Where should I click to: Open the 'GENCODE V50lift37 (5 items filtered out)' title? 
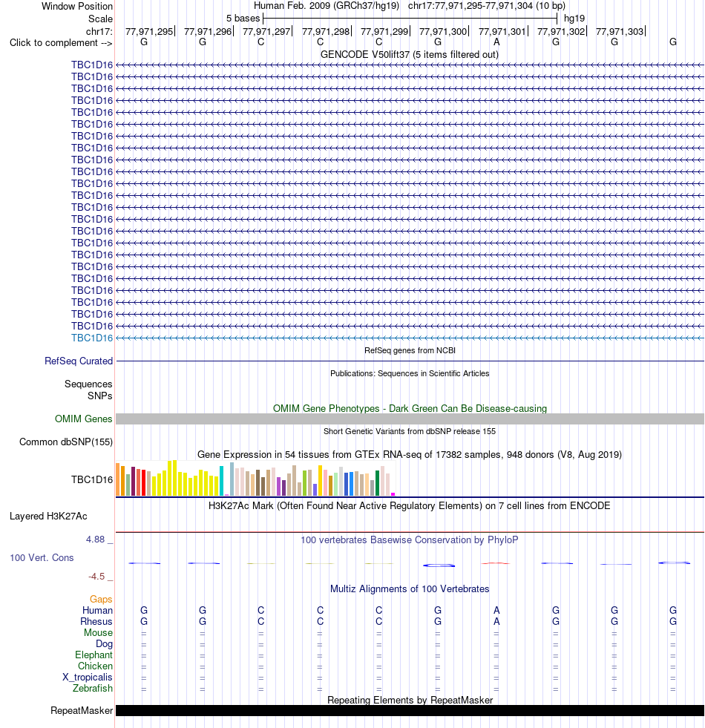pyautogui.click(x=410, y=54)
